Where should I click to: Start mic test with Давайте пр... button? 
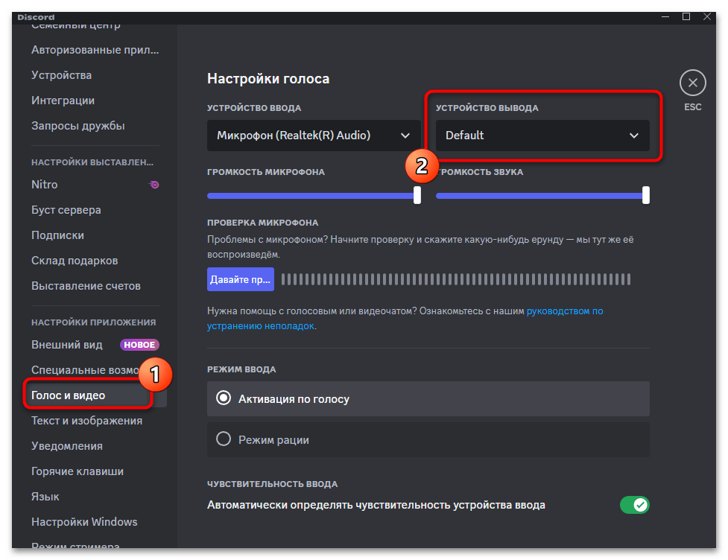pyautogui.click(x=241, y=279)
